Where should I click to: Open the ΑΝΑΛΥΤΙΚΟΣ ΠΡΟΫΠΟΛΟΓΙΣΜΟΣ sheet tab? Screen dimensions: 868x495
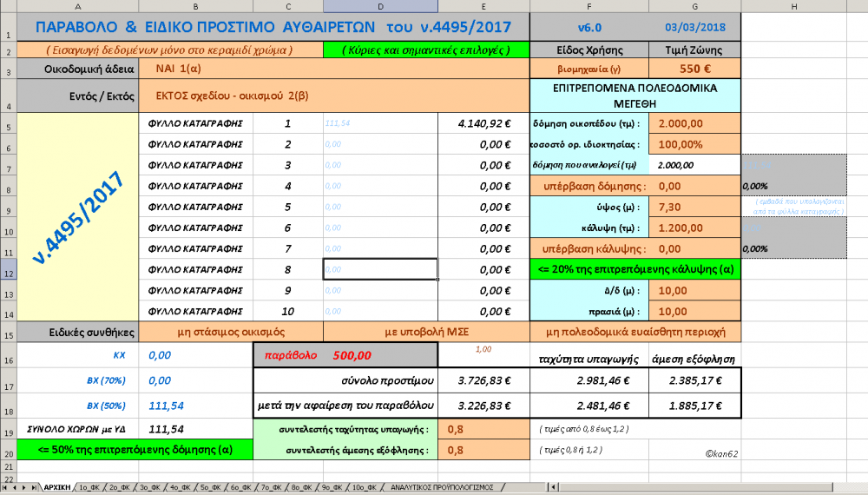point(442,487)
